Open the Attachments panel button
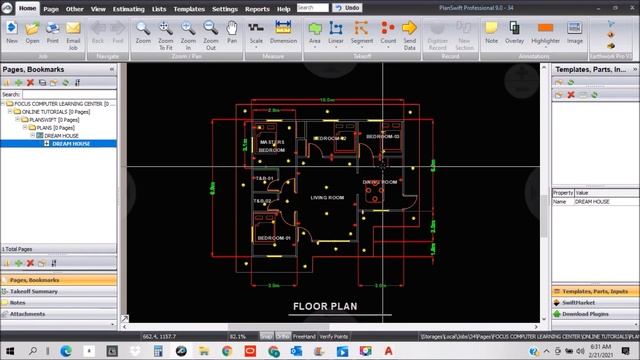The width and height of the screenshot is (640, 360). (x=58, y=314)
